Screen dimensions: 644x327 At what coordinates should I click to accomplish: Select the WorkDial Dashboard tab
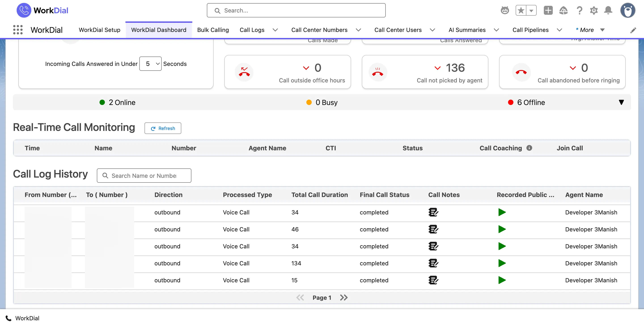point(159,30)
